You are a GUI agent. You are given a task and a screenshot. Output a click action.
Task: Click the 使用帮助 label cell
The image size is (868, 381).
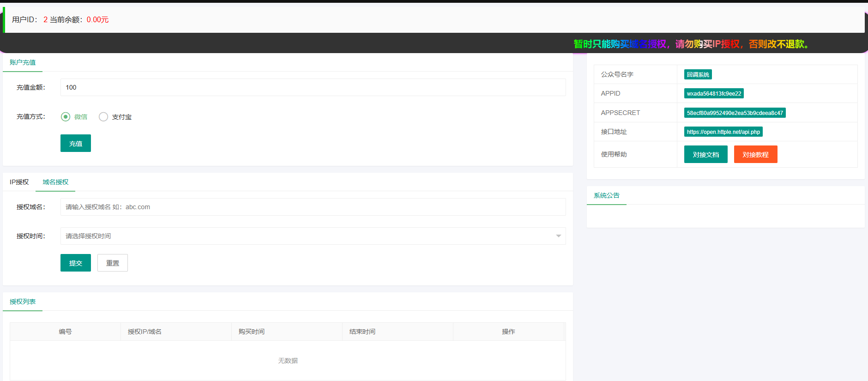click(x=635, y=154)
